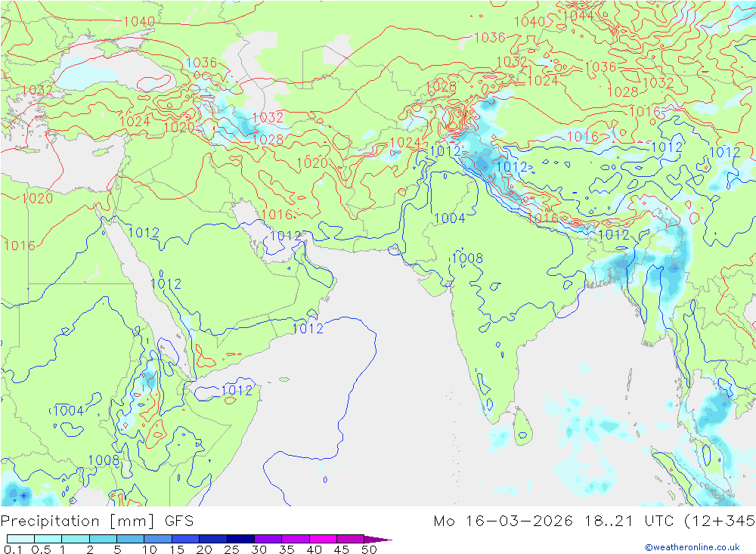Select the 45 to 50 legend swatch
The height and width of the screenshot is (554, 756).
[x=351, y=539]
